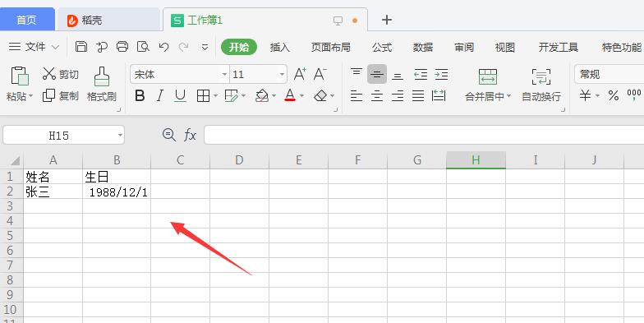The image size is (644, 323).
Task: Toggle bold formatting
Action: pos(140,96)
